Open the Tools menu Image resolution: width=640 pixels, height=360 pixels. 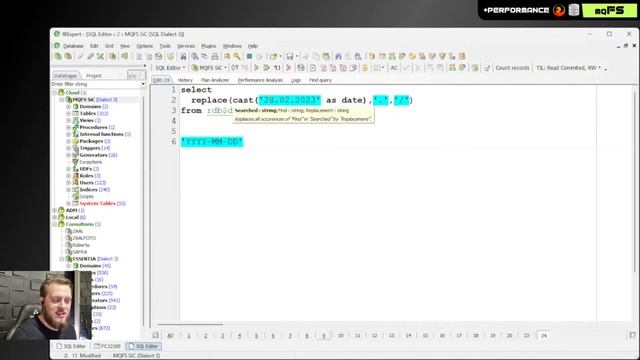(x=165, y=46)
